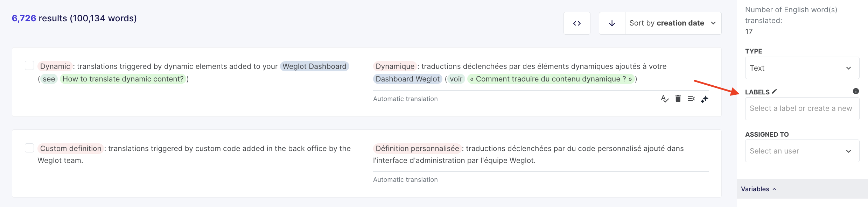This screenshot has width=868, height=207.
Task: Click the Weglot Dashboard tag in source text
Action: [314, 66]
